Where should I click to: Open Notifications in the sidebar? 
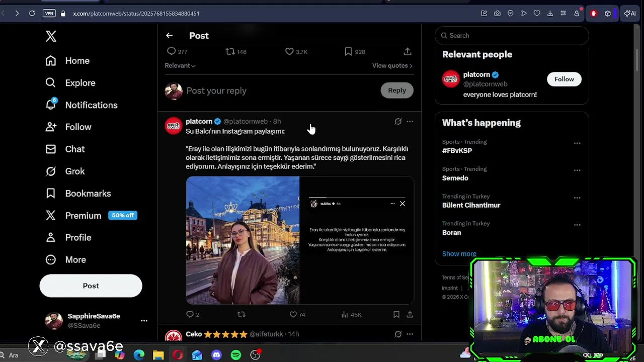[81, 105]
